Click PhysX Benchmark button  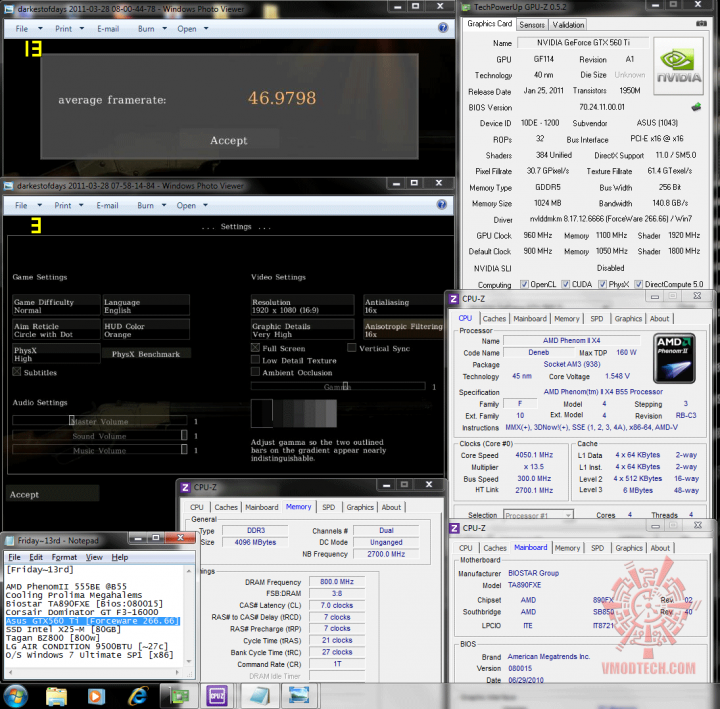(x=146, y=354)
